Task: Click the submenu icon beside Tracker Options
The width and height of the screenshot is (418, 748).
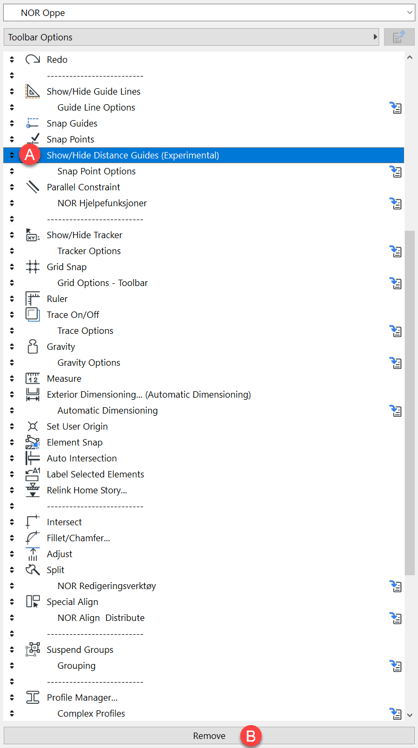Action: (395, 251)
